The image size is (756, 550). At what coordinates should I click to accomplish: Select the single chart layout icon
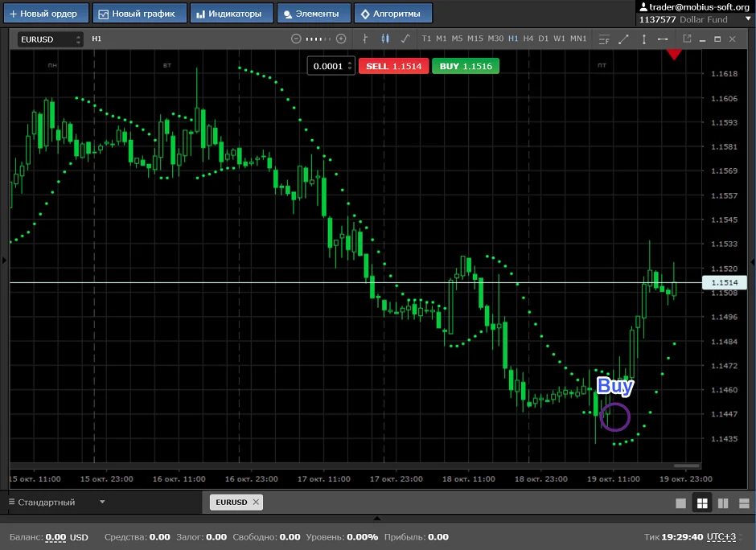pyautogui.click(x=680, y=503)
